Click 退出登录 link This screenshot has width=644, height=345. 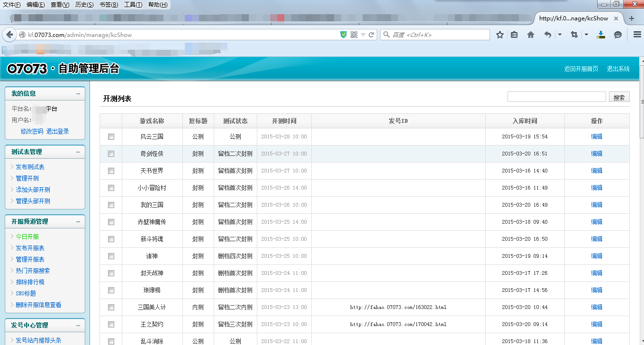pos(58,132)
